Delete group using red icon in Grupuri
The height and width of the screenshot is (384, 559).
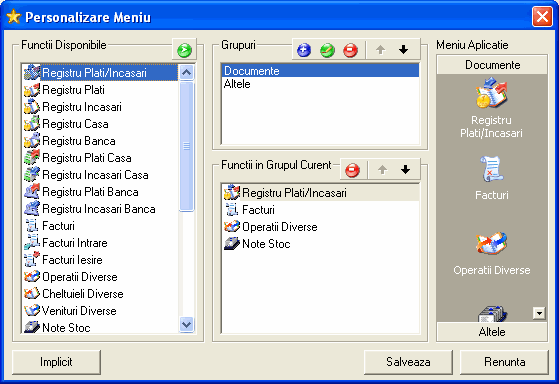(x=350, y=50)
